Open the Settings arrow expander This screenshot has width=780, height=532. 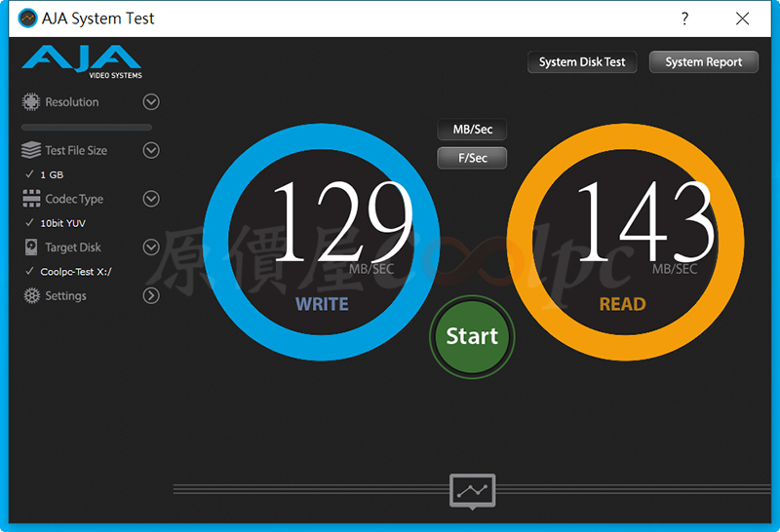point(151,296)
